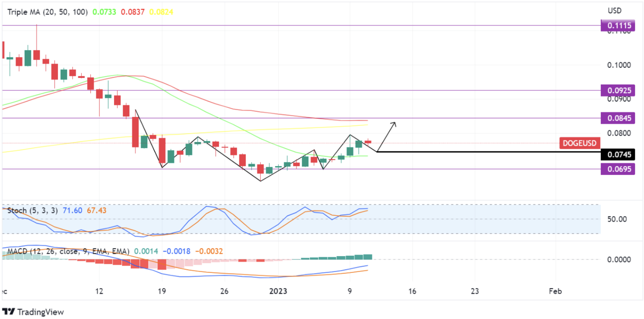Select the black 0.0745 price label
The height and width of the screenshot is (319, 644).
pyautogui.click(x=618, y=154)
